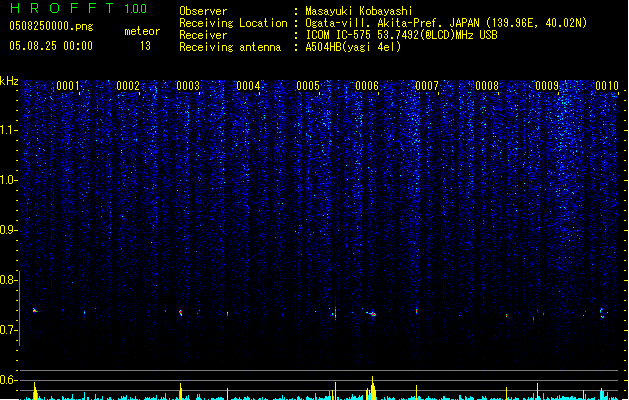Click the meteor count label
This screenshot has height=400, width=629.
tap(142, 31)
